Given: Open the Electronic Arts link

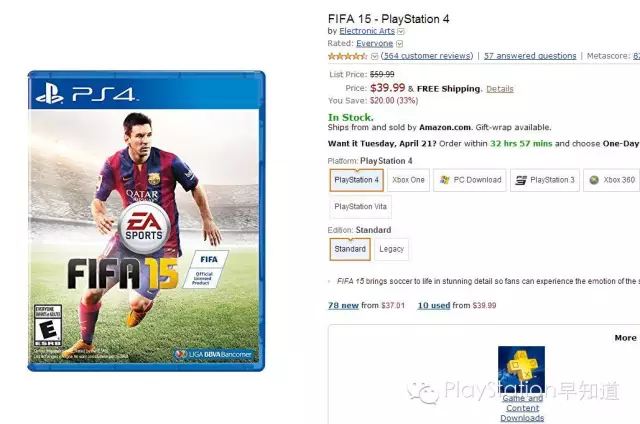Looking at the screenshot, I should (367, 31).
